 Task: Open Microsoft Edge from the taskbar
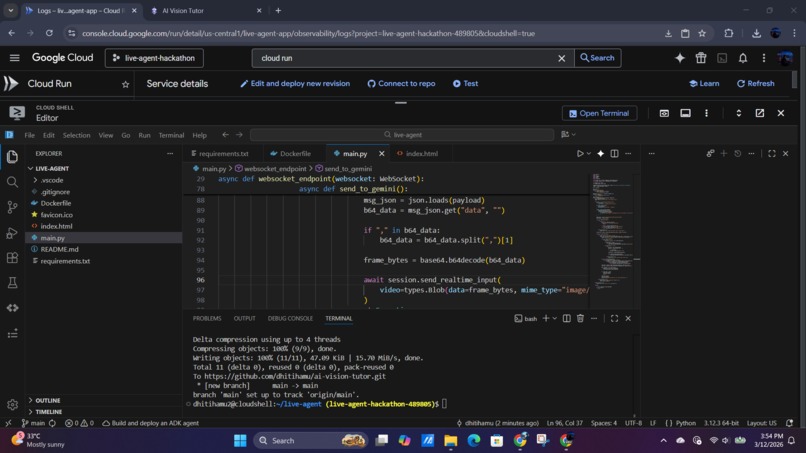(x=473, y=441)
